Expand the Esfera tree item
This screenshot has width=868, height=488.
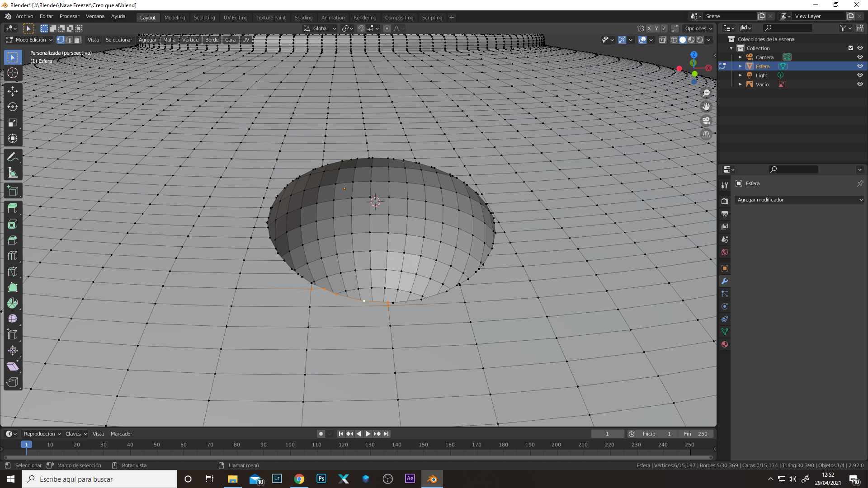(741, 66)
